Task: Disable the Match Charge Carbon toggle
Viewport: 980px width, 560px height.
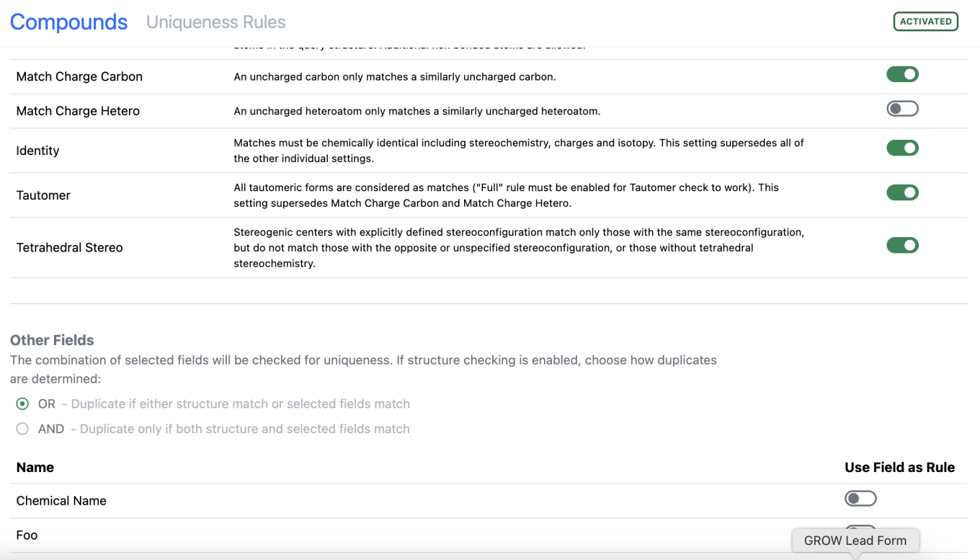Action: [902, 74]
